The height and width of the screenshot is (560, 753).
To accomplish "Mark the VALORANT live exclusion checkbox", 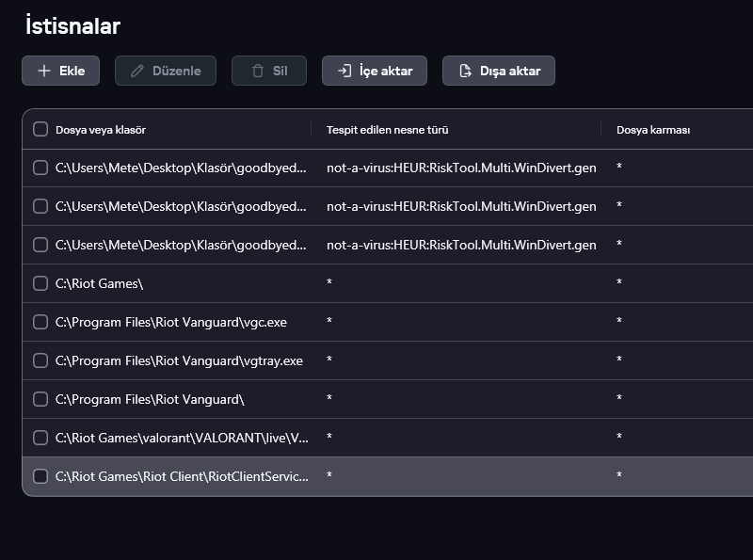I will click(40, 438).
